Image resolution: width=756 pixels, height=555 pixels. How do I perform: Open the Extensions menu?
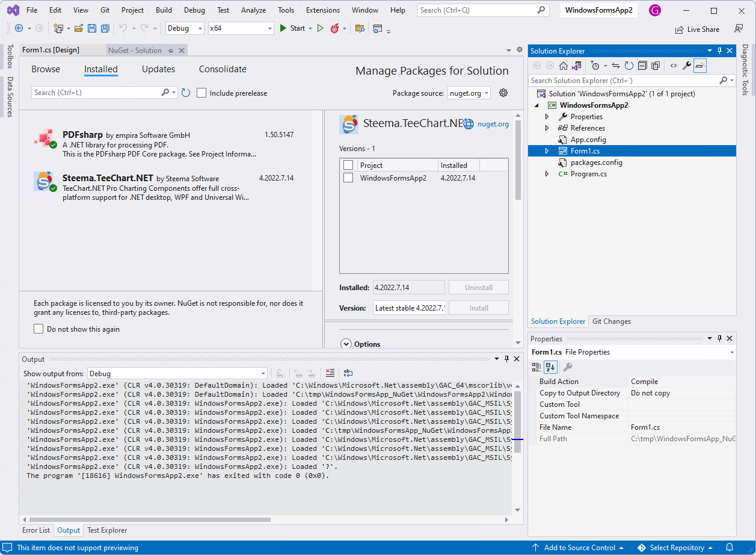click(323, 10)
